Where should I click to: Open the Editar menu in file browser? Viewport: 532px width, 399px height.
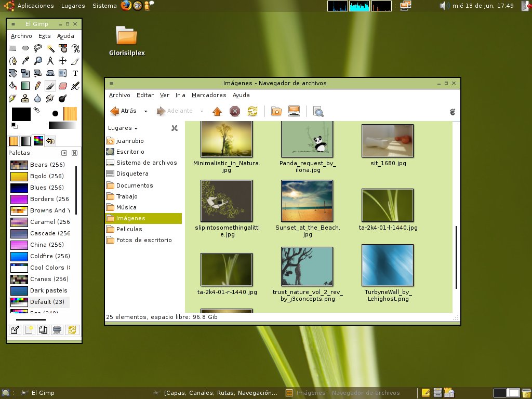coord(145,96)
